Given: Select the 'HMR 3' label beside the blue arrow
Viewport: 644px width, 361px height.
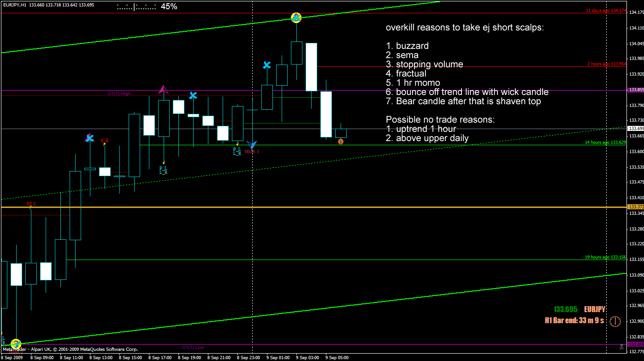Looking at the screenshot, I should pos(252,151).
